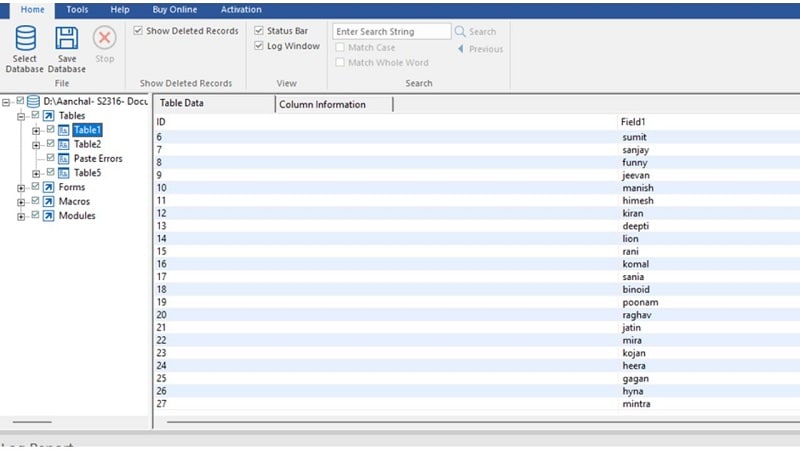The height and width of the screenshot is (450, 800).
Task: Click the Enter Search String field
Action: pos(391,32)
